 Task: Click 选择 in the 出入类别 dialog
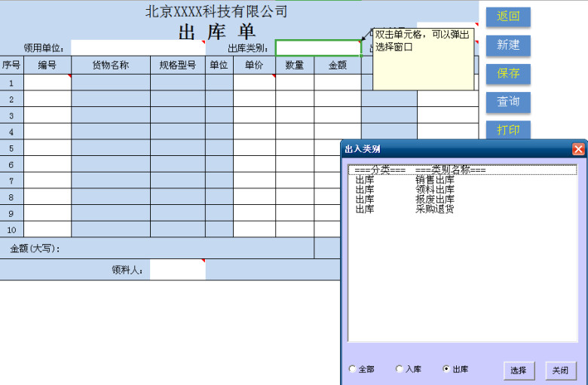519,371
